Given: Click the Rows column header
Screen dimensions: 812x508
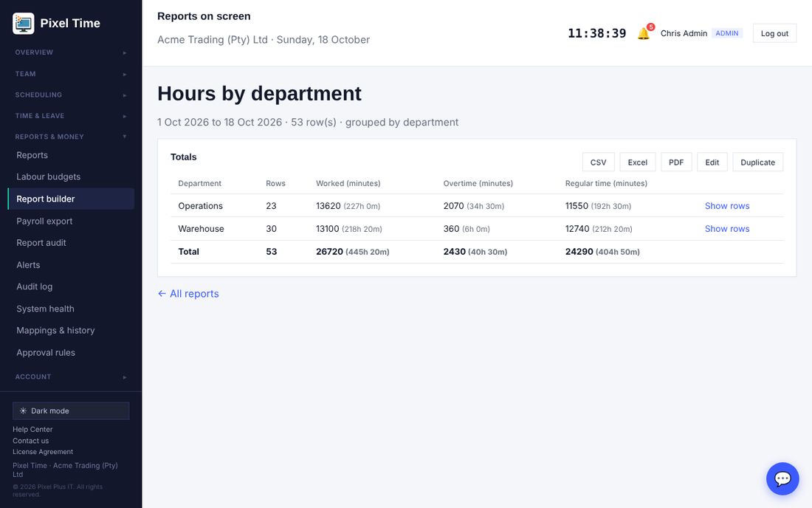Looking at the screenshot, I should pos(275,183).
